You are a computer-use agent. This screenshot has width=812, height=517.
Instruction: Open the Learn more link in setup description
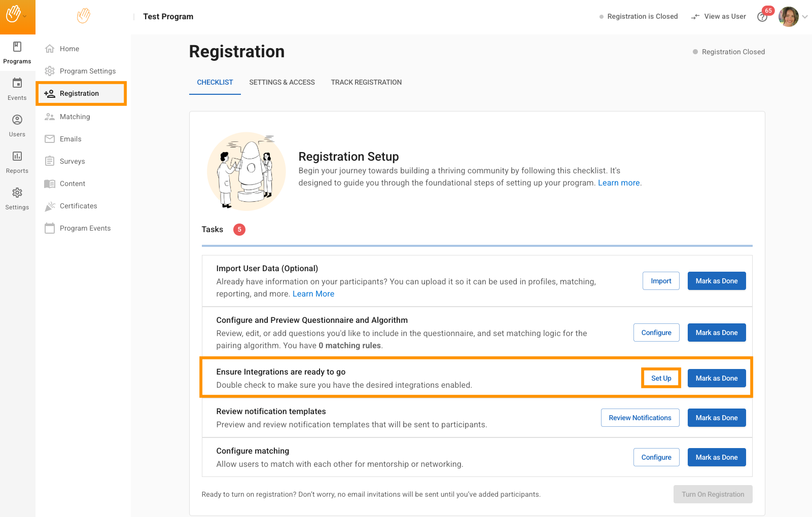tap(619, 183)
